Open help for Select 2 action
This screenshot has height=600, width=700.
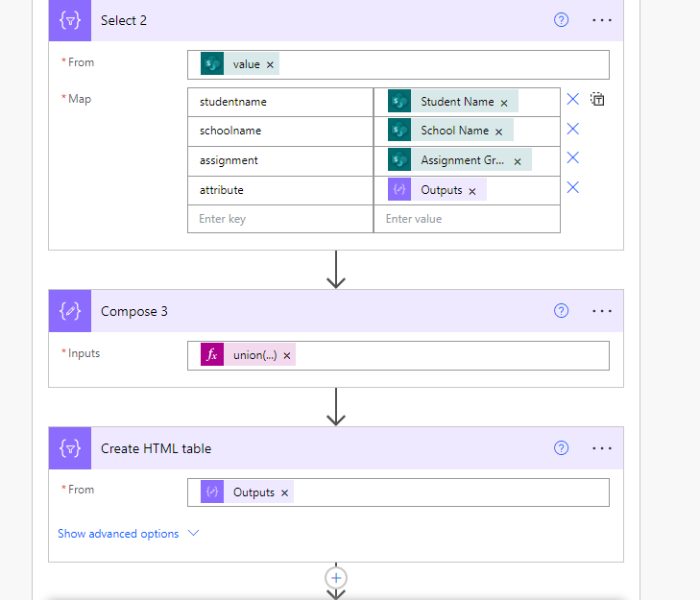click(x=561, y=20)
